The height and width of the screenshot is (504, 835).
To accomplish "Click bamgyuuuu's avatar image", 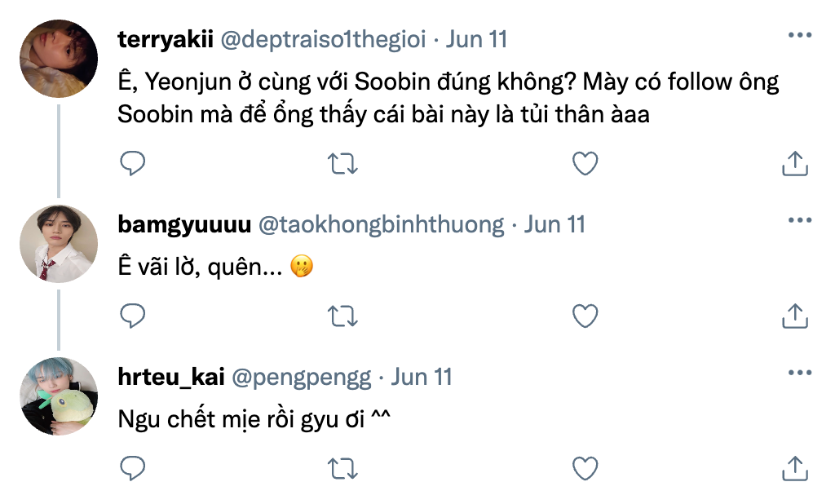I will [58, 244].
